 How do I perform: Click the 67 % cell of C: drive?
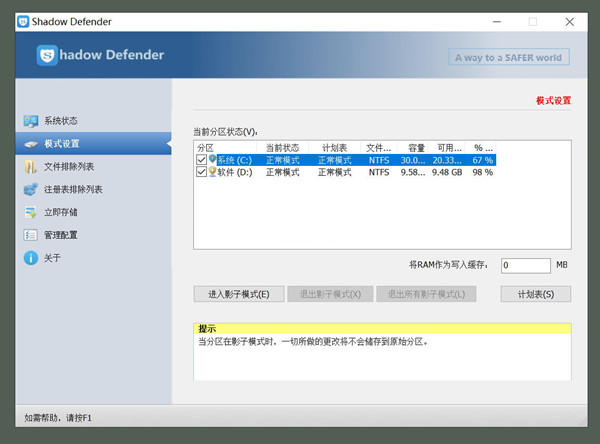[x=483, y=160]
